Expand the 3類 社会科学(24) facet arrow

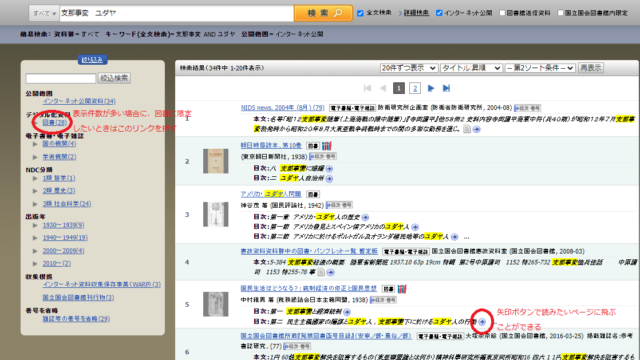35,204
